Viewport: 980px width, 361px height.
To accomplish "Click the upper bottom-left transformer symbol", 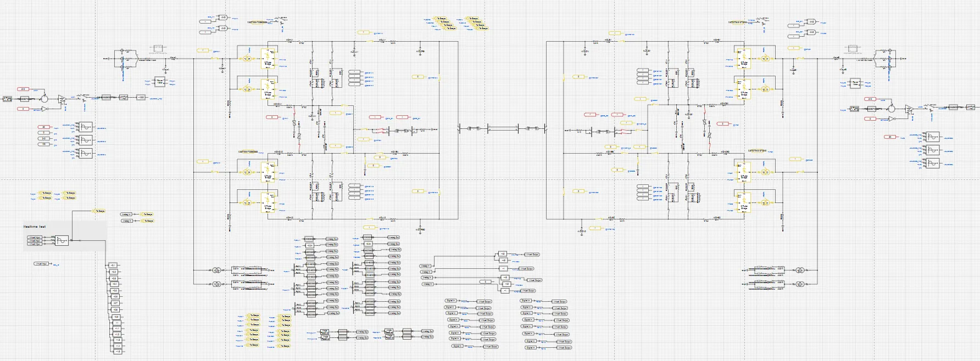I will [216, 270].
